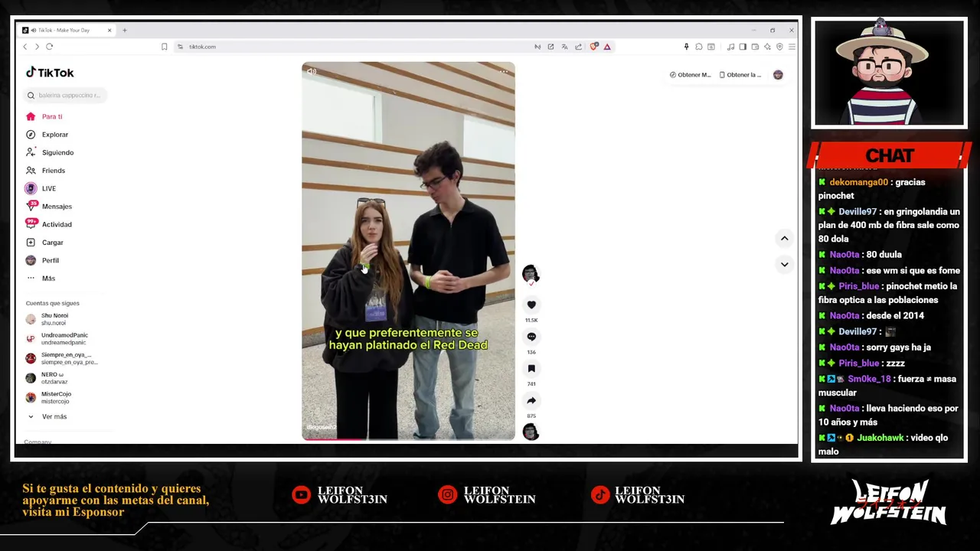The image size is (980, 551).
Task: Click Brave Shields lion icon
Action: (x=593, y=47)
